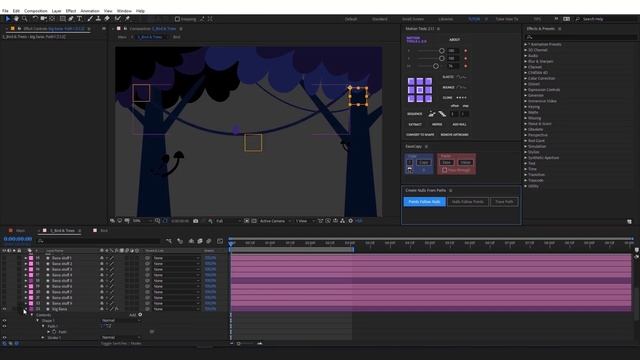Click the third slider handle in Motion Tools
The width and height of the screenshot is (640, 360).
[436, 66]
